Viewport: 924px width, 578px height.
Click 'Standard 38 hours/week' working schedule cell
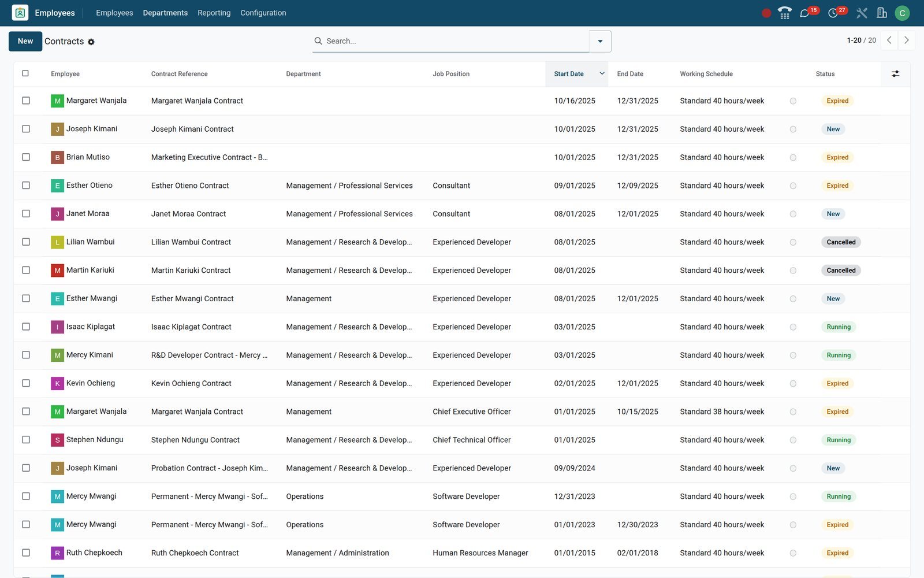pos(722,412)
